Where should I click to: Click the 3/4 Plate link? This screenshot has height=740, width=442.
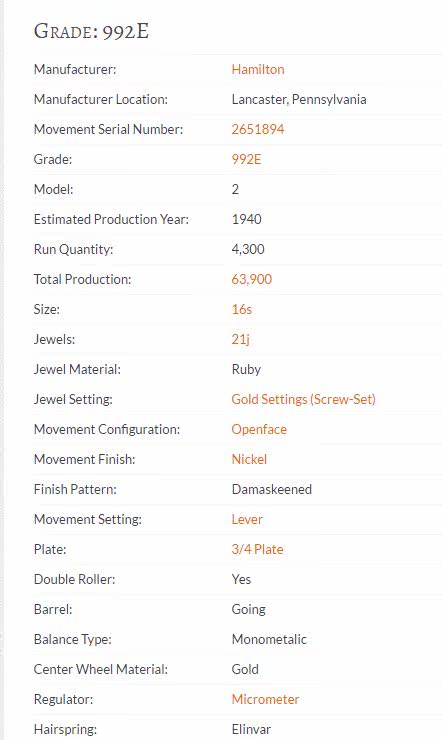pos(257,549)
